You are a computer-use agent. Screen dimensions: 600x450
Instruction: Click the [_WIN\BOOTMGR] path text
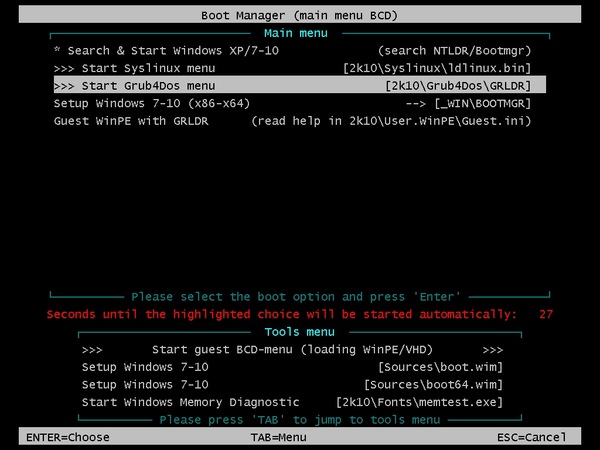tap(483, 103)
